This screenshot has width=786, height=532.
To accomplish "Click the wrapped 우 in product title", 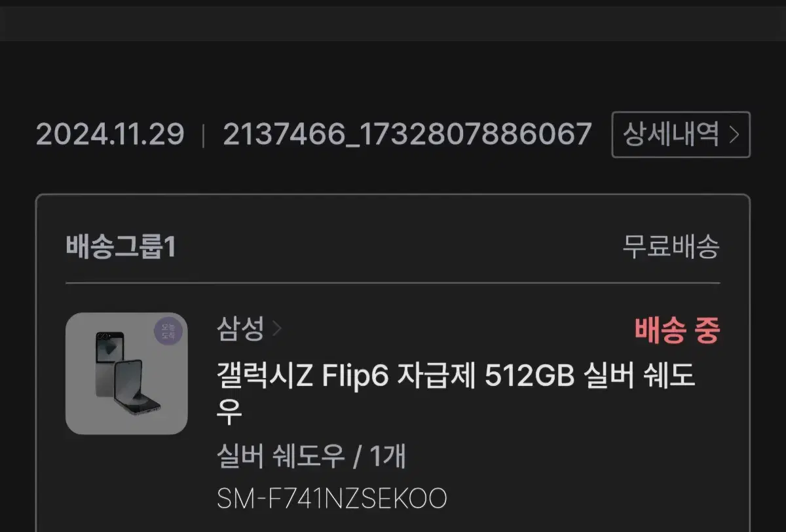I will coord(229,413).
